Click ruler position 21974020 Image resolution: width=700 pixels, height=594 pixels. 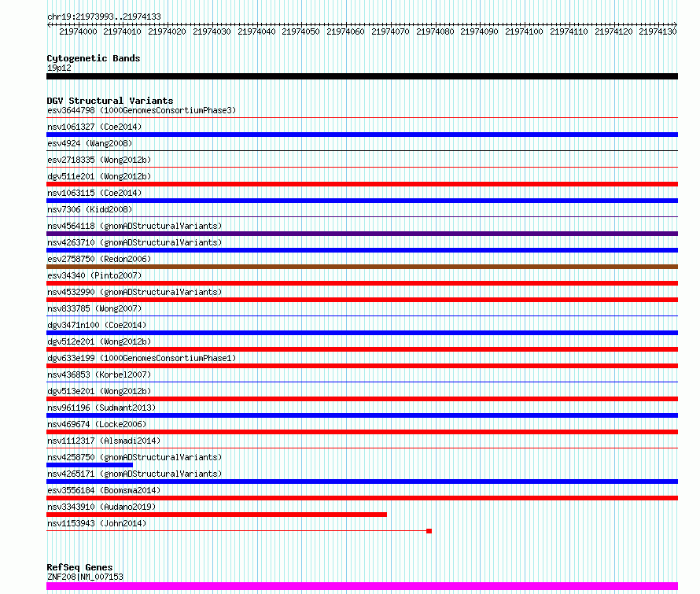pos(167,31)
